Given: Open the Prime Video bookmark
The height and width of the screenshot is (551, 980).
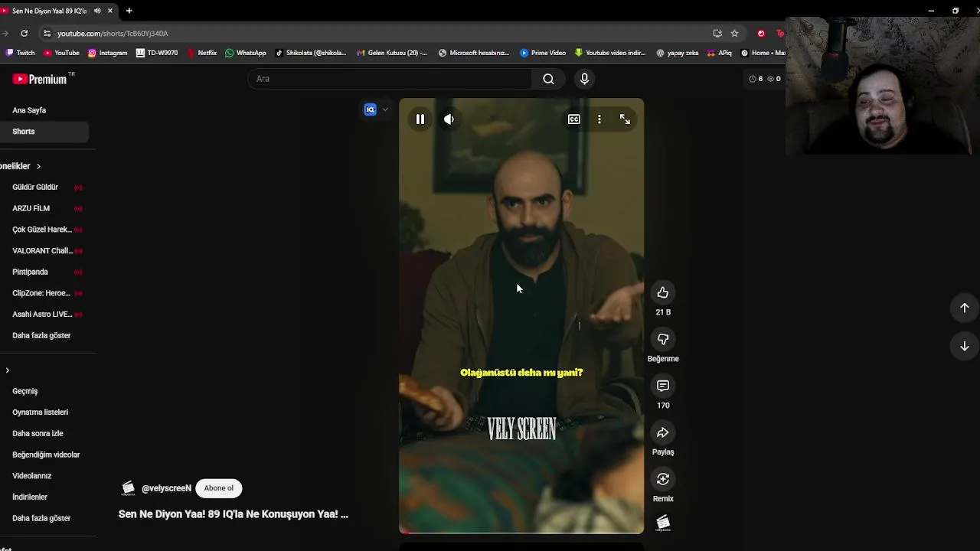Looking at the screenshot, I should pos(543,53).
